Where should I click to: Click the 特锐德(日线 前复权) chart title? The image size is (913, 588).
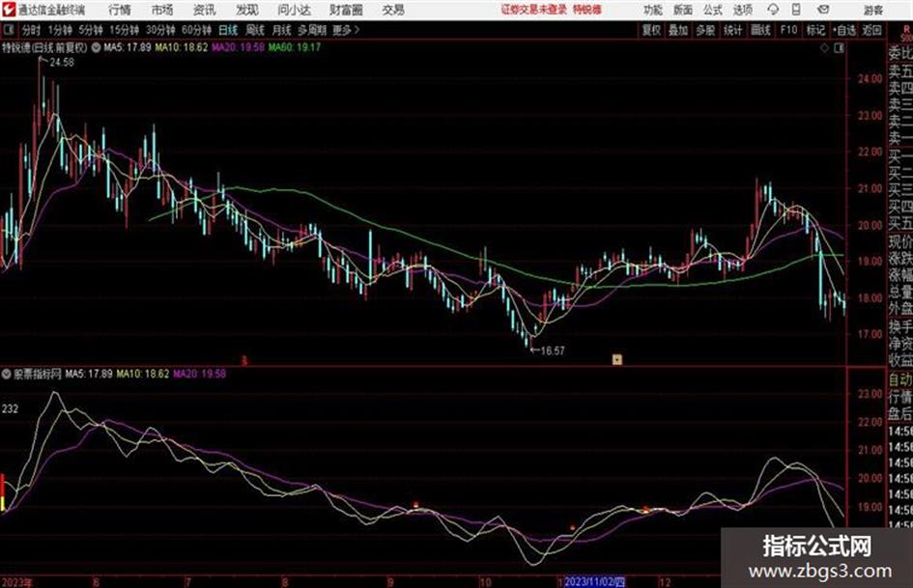tap(44, 47)
